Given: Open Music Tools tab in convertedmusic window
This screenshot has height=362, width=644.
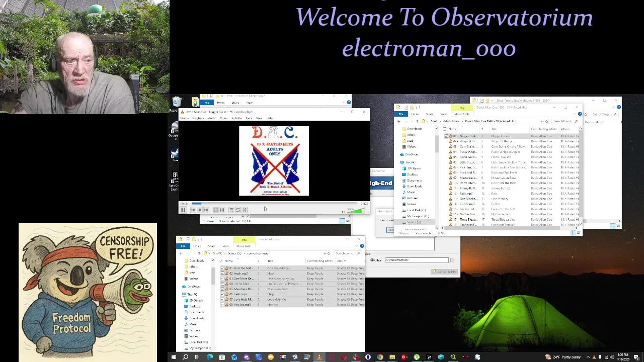Looking at the screenshot, I should point(244,246).
